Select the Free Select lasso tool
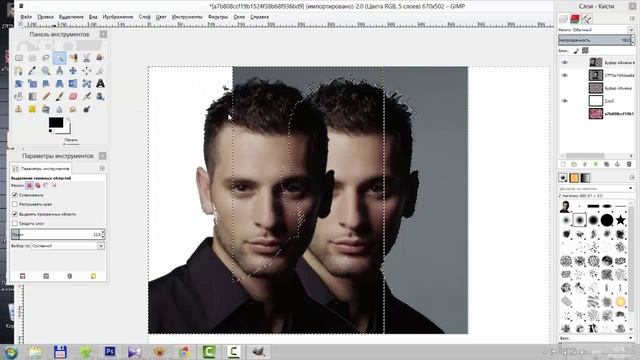Viewport: 640px width, 360px height. (46, 58)
